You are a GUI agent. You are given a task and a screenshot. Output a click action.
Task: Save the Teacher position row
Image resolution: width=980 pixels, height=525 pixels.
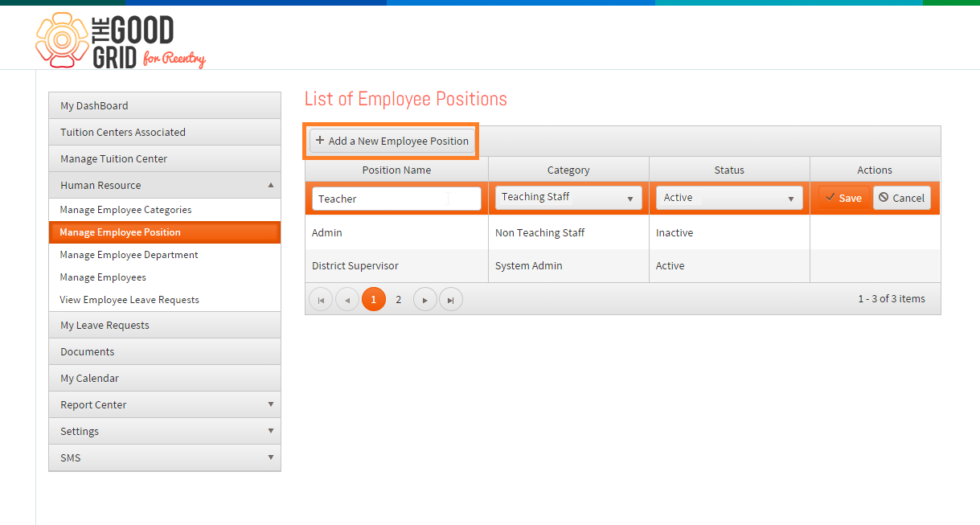[x=844, y=198]
